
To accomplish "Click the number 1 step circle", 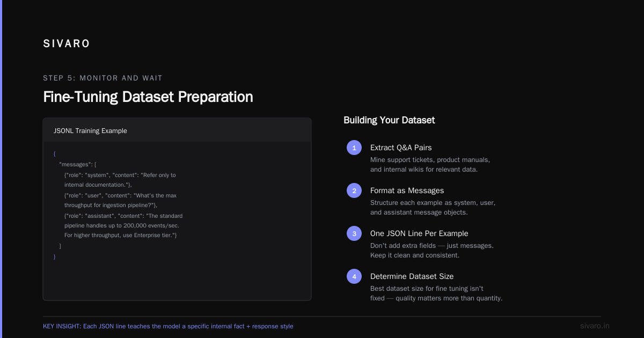I will point(354,148).
